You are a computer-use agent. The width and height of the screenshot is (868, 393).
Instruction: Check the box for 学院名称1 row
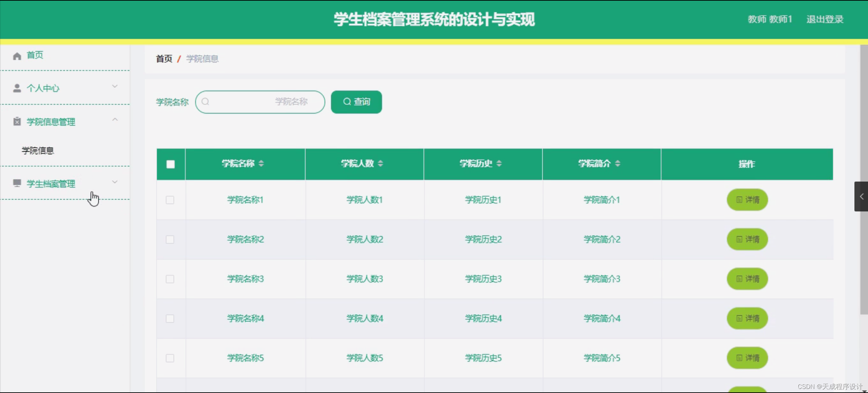170,200
